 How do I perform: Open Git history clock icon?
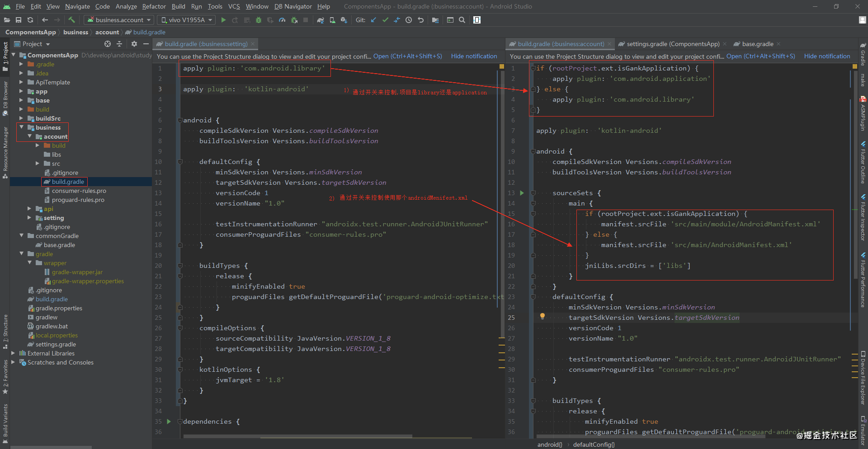pyautogui.click(x=409, y=20)
